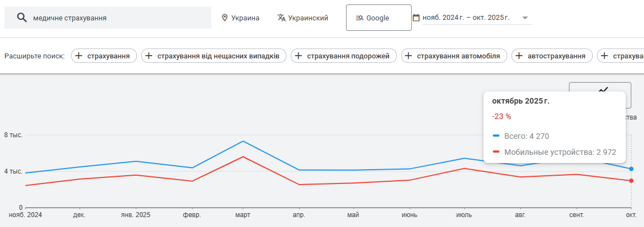Click the search magnifier icon
Viewport: 644px width, 227px height.
22,18
